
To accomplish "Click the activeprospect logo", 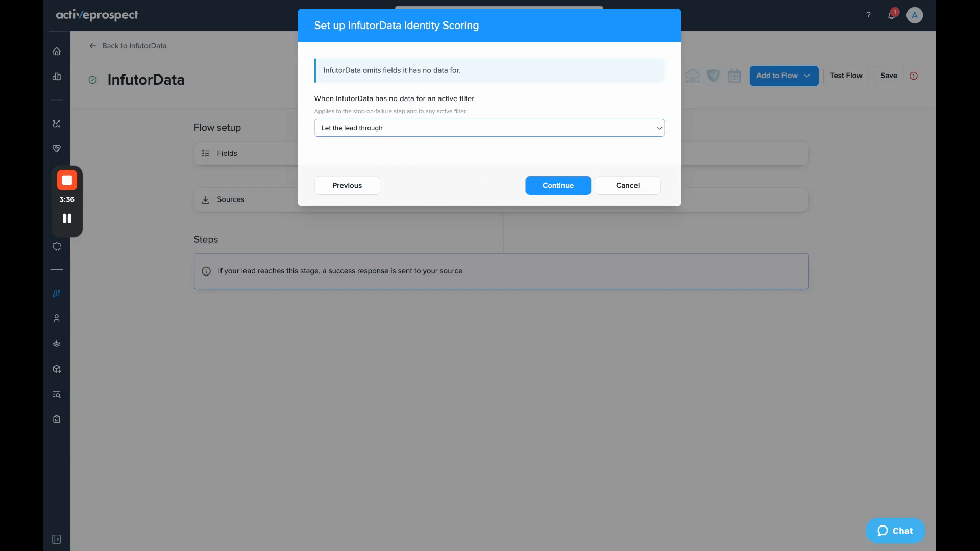I will click(97, 15).
